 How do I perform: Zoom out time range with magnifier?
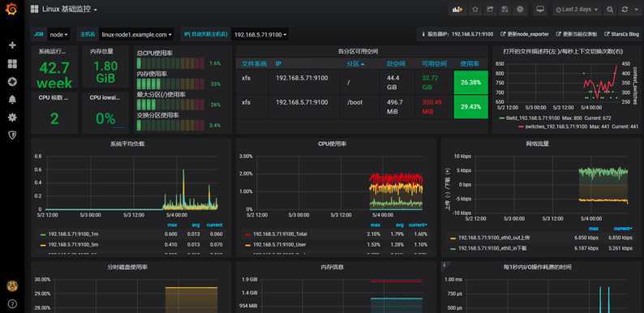tap(610, 10)
